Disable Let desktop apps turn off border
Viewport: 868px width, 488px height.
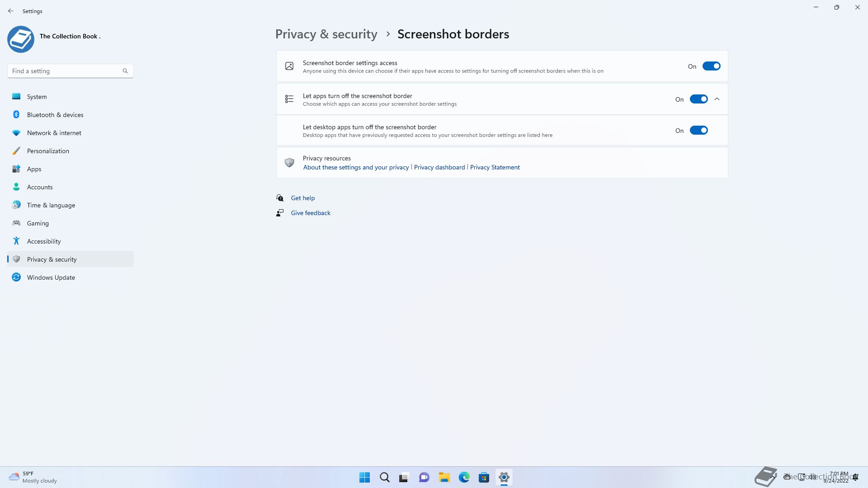click(x=698, y=131)
